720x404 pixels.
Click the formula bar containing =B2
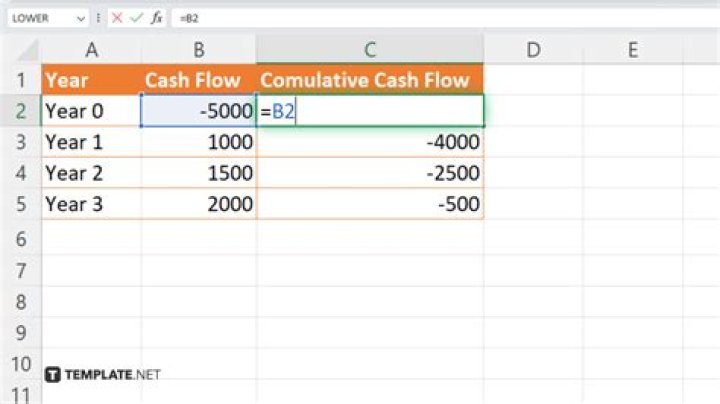(x=445, y=18)
